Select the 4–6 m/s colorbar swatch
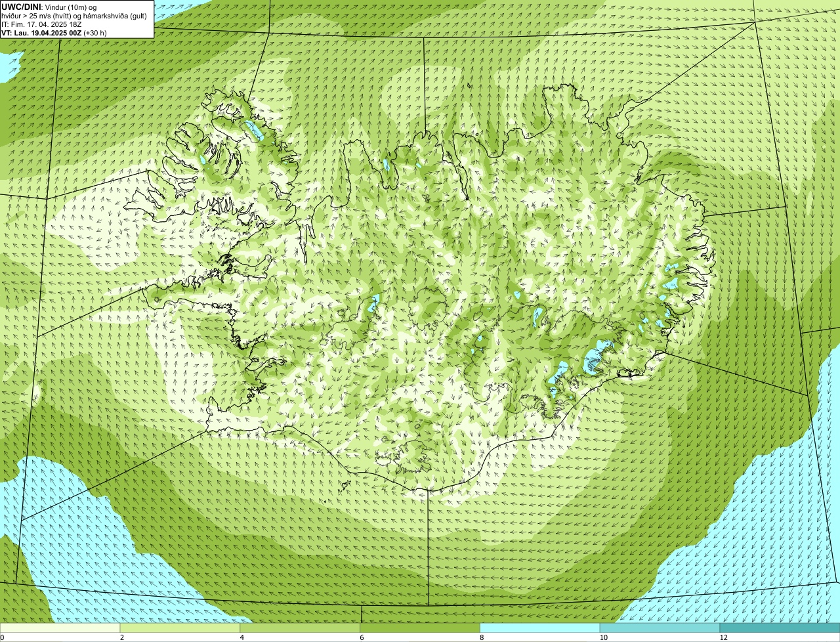 (x=301, y=628)
